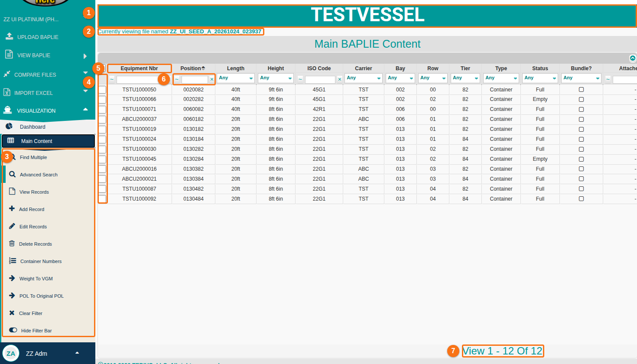Click the Upload BAPLIE icon

pos(9,36)
